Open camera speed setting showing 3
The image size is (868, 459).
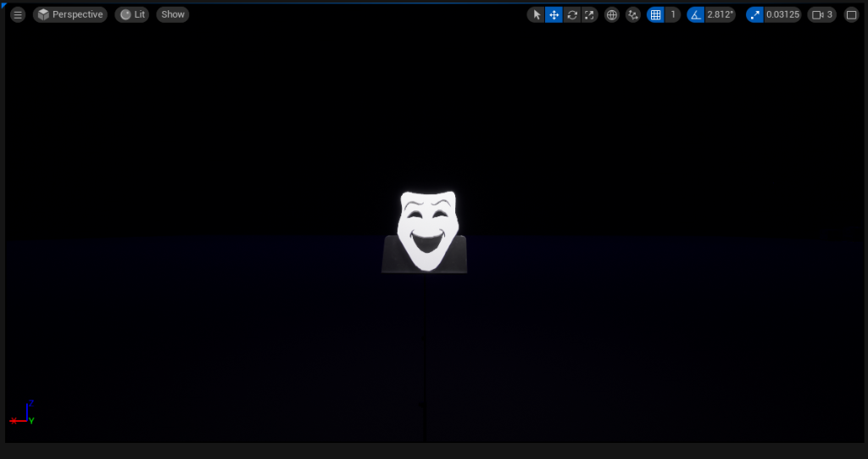[x=822, y=14]
